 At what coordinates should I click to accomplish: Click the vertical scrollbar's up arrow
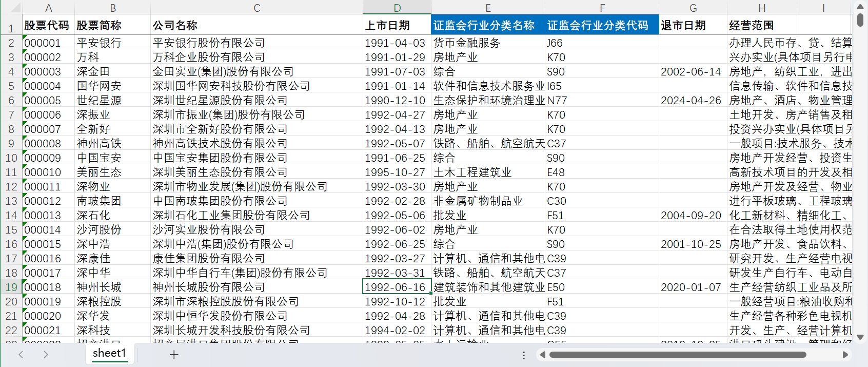[x=860, y=7]
